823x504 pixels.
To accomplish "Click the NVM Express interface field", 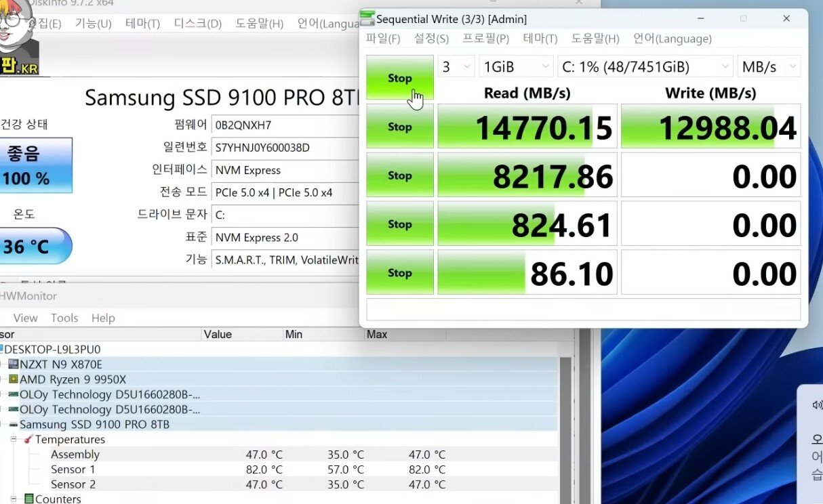I will point(285,169).
